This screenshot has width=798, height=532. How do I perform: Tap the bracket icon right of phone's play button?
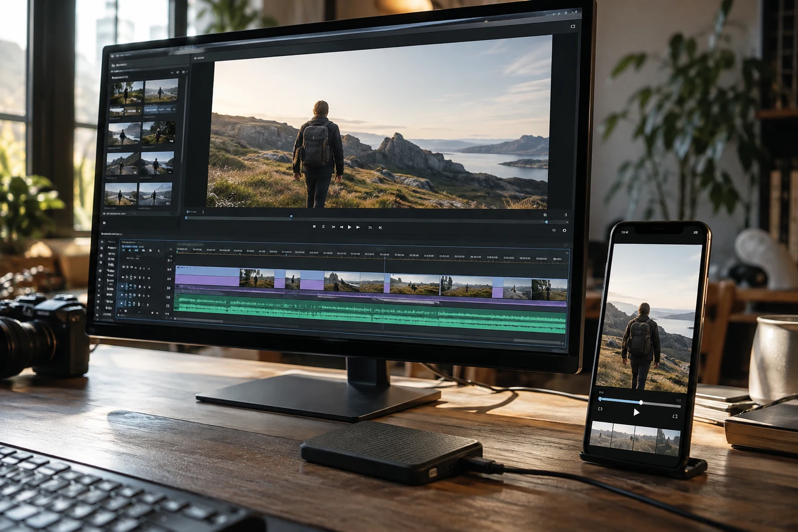[x=675, y=416]
